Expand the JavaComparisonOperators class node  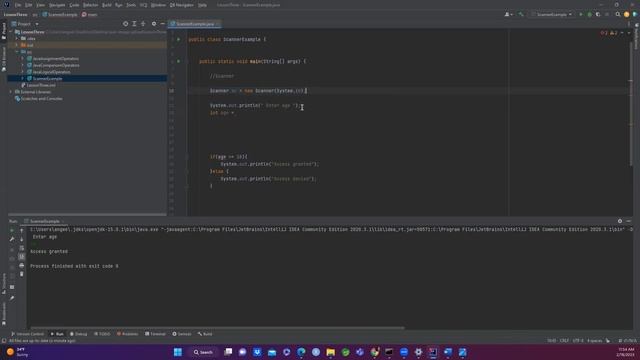pyautogui.click(x=22, y=65)
